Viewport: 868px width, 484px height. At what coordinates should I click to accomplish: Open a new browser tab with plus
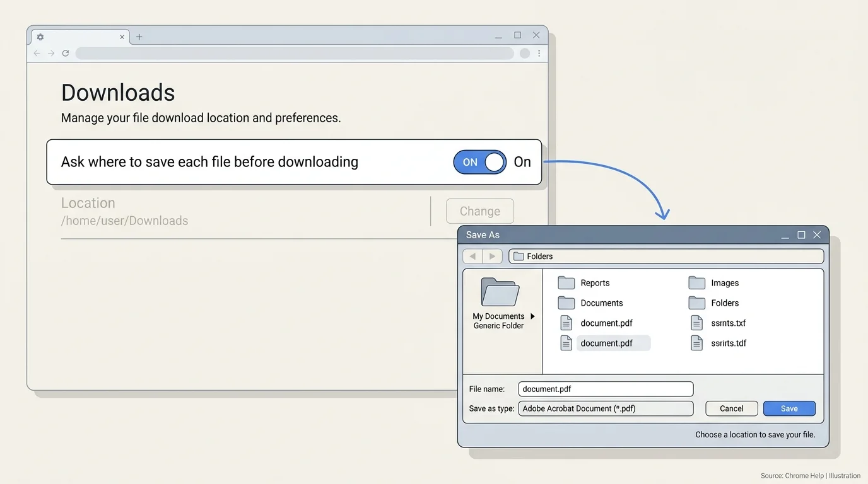click(139, 37)
